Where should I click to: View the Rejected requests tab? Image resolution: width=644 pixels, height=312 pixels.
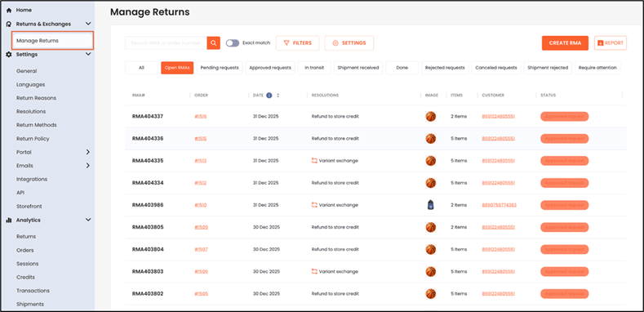[x=445, y=68]
